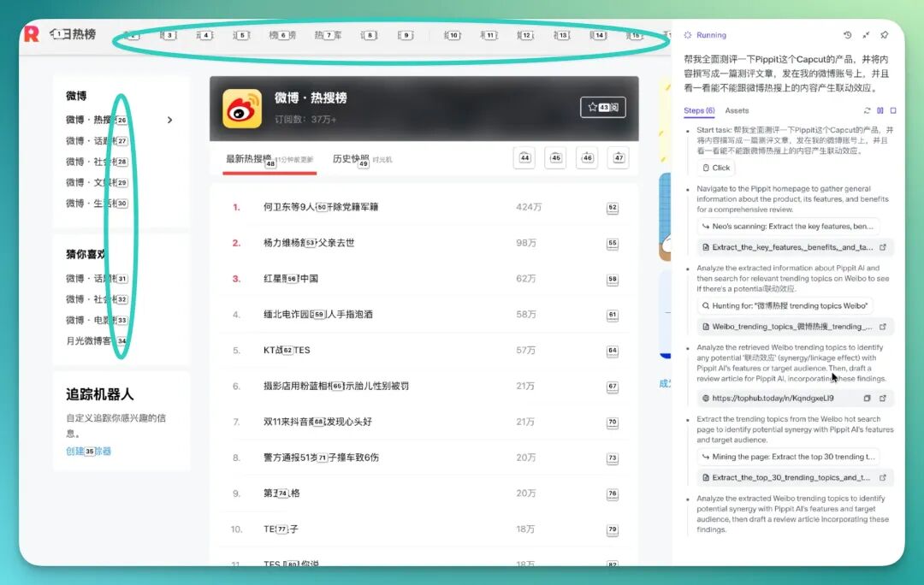Viewport: 924px width, 585px height.
Task: Select the 最新热搜榜 tab
Action: [249, 159]
